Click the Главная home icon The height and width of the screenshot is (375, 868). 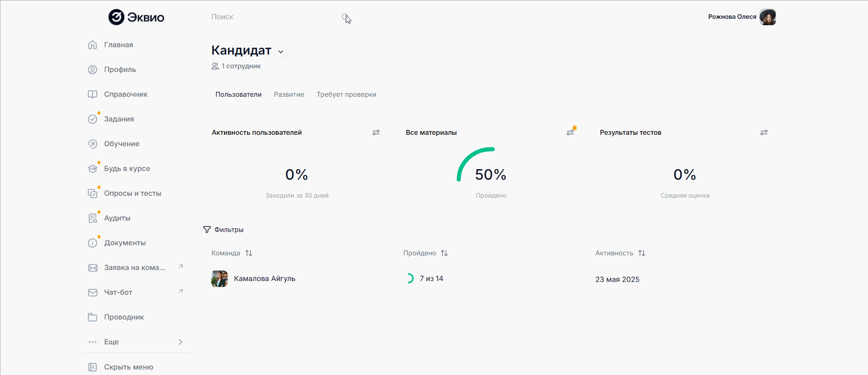click(93, 45)
